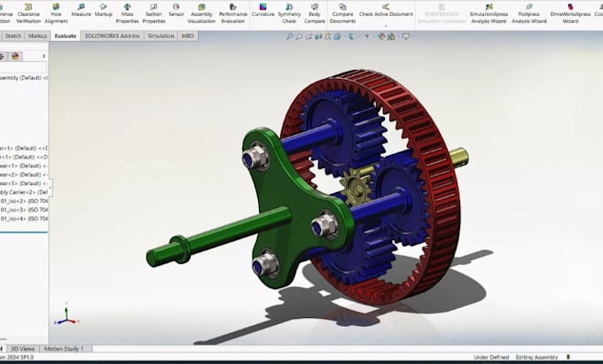The image size is (603, 364).
Task: Select the Carrier<2> component in tree
Action: pyautogui.click(x=24, y=192)
